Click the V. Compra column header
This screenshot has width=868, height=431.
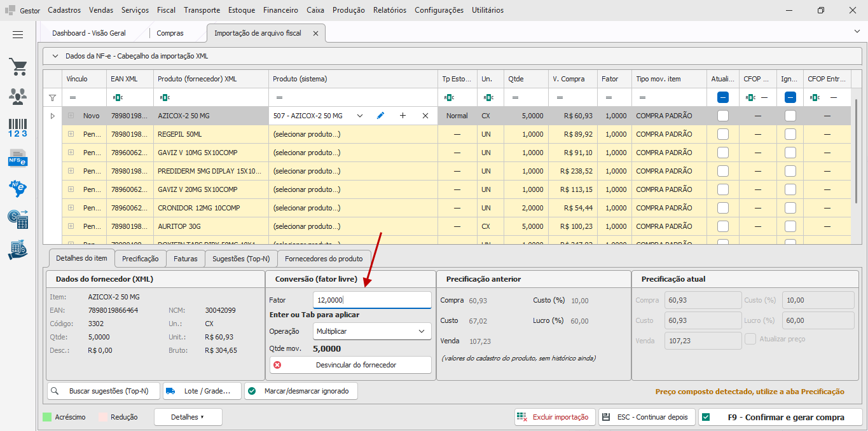coord(573,79)
